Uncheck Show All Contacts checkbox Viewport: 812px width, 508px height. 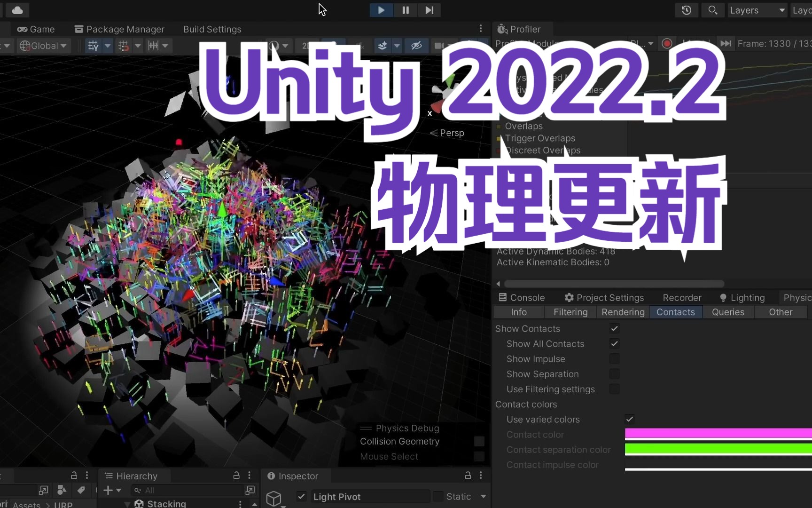tap(614, 343)
